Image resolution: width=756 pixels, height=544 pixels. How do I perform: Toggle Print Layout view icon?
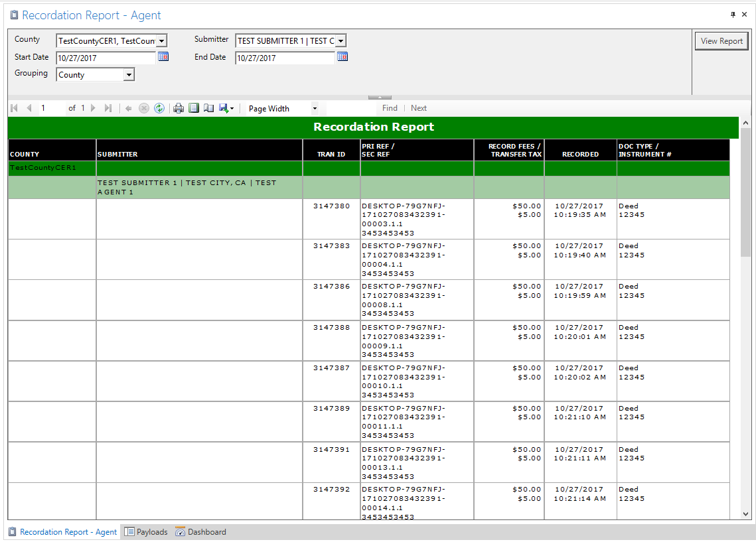[x=194, y=108]
